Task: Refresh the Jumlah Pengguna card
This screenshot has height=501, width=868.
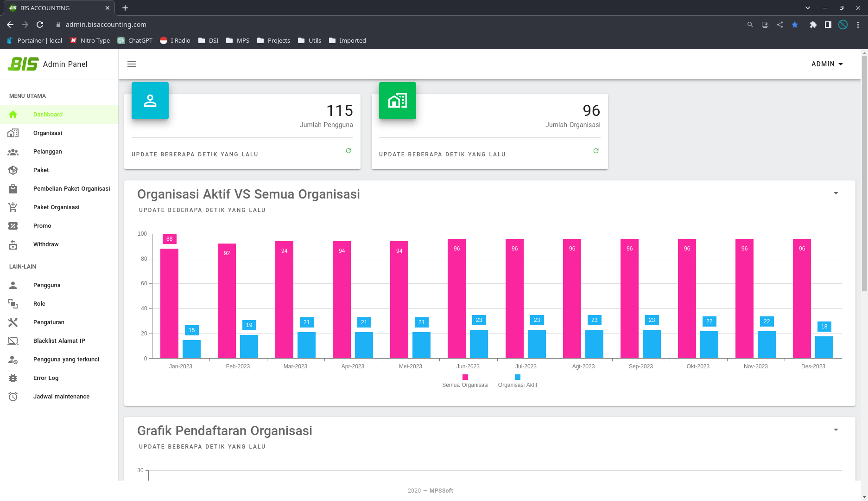Action: 348,151
